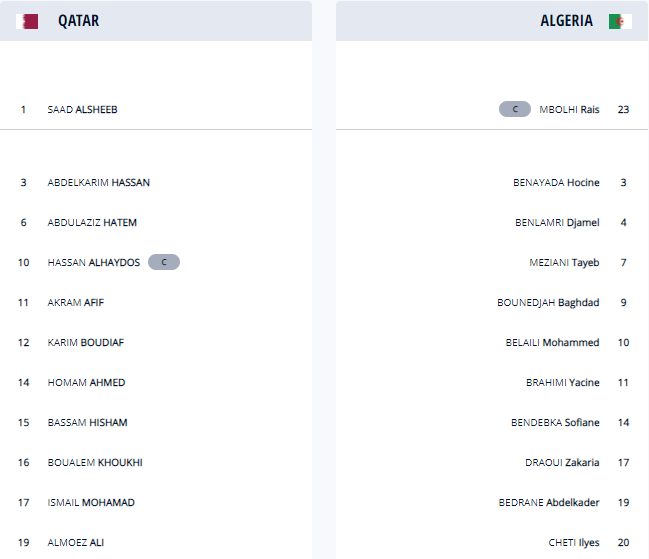
Task: Click Meziani Tayeb's name
Action: [564, 262]
